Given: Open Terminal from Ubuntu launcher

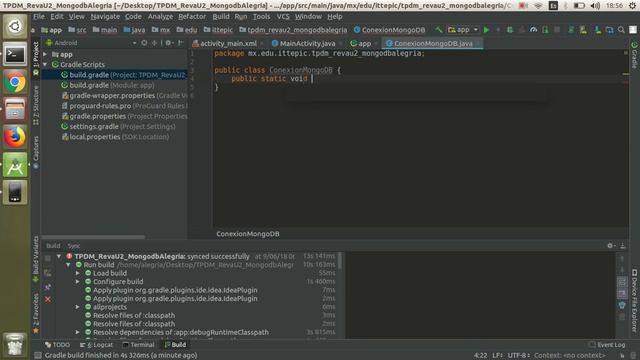Looking at the screenshot, I should (15, 54).
